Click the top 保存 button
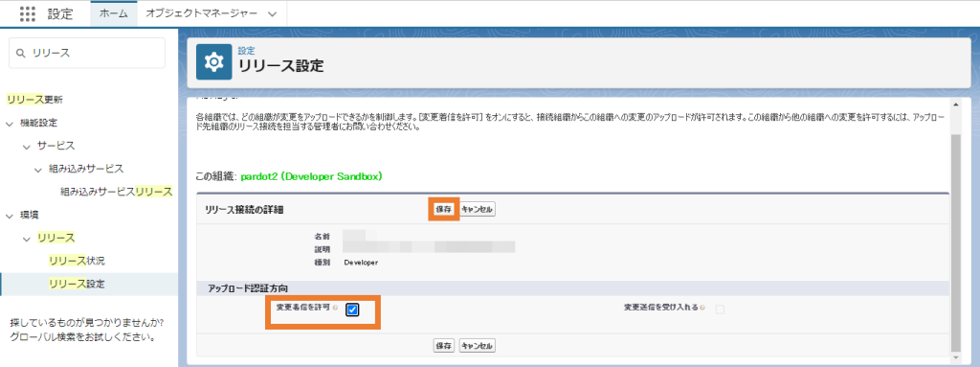 pos(444,210)
